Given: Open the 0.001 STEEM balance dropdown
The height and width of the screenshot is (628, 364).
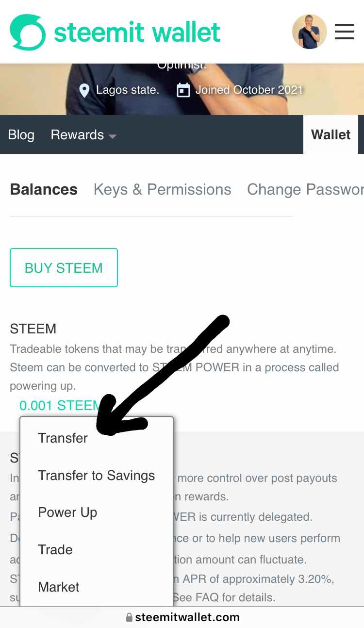Looking at the screenshot, I should pos(59,405).
